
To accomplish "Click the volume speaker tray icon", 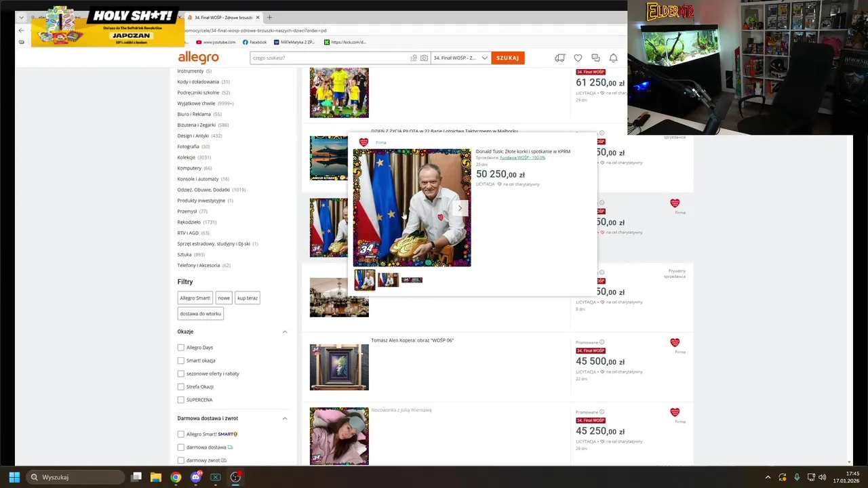I will pyautogui.click(x=822, y=477).
